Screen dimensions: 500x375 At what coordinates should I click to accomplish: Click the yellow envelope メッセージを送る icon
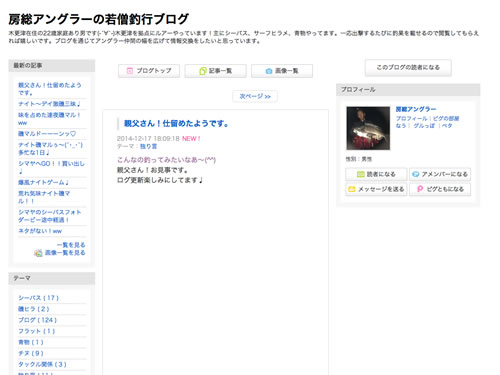click(352, 189)
